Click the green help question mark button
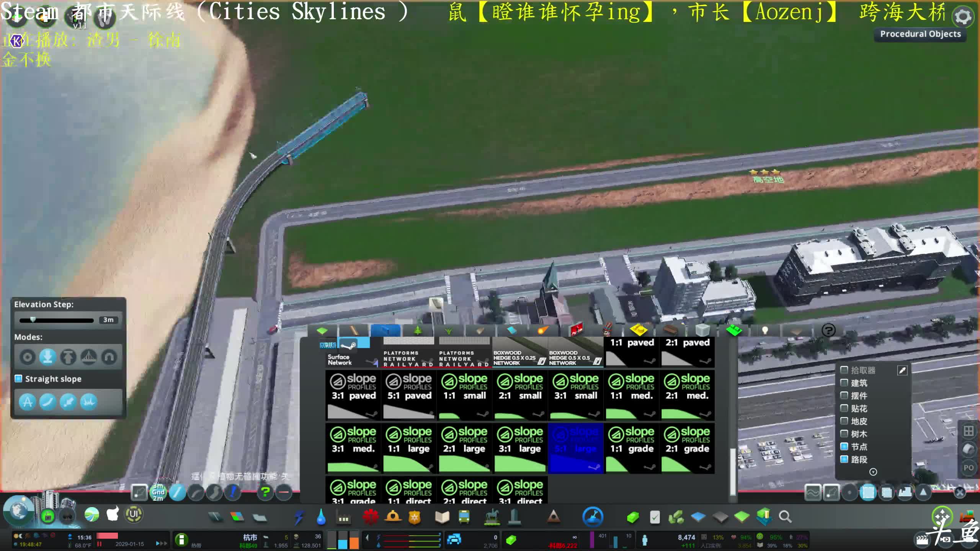Screen dimensions: 980x551 (265, 492)
